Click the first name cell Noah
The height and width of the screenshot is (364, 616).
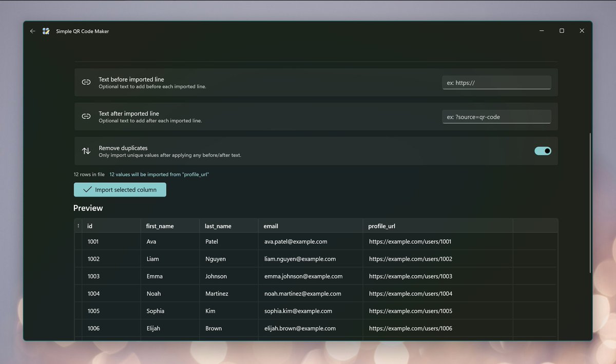pos(170,294)
